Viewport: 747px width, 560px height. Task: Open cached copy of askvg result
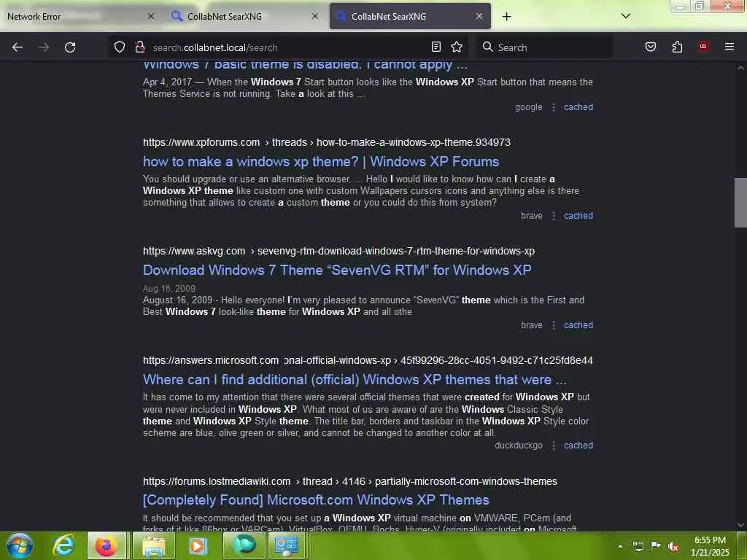(578, 325)
